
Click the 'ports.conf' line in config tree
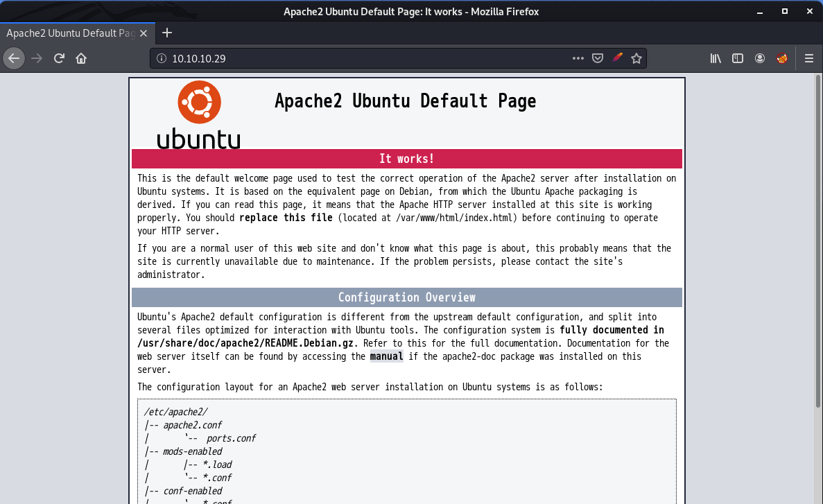coord(231,438)
